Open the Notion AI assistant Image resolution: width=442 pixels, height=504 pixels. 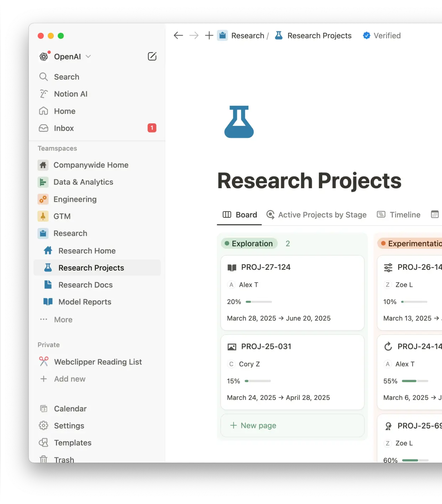tap(70, 94)
